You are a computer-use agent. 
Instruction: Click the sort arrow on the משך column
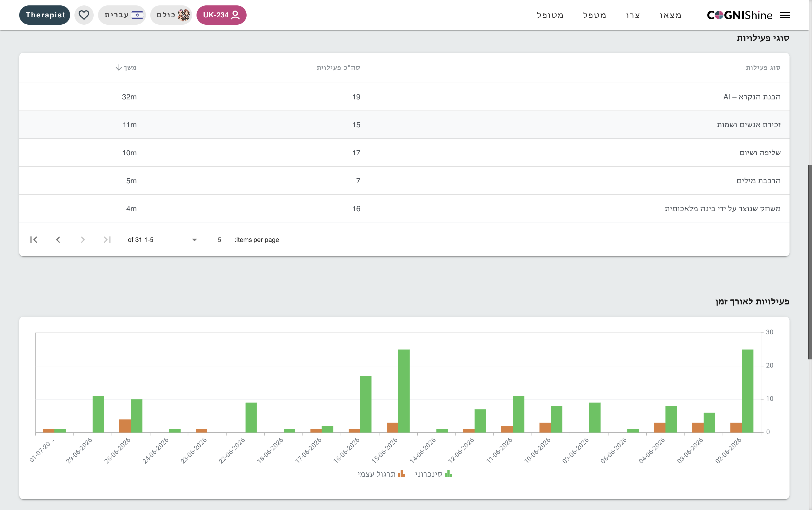click(x=119, y=68)
